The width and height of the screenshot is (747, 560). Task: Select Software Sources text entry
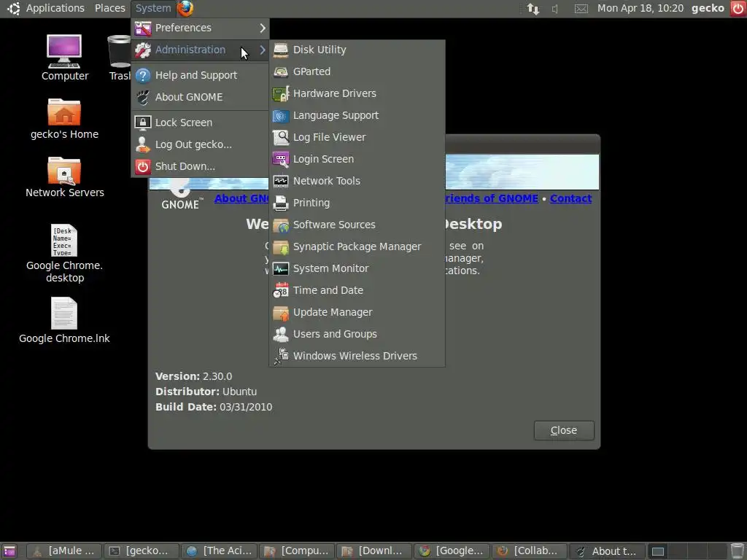(334, 225)
